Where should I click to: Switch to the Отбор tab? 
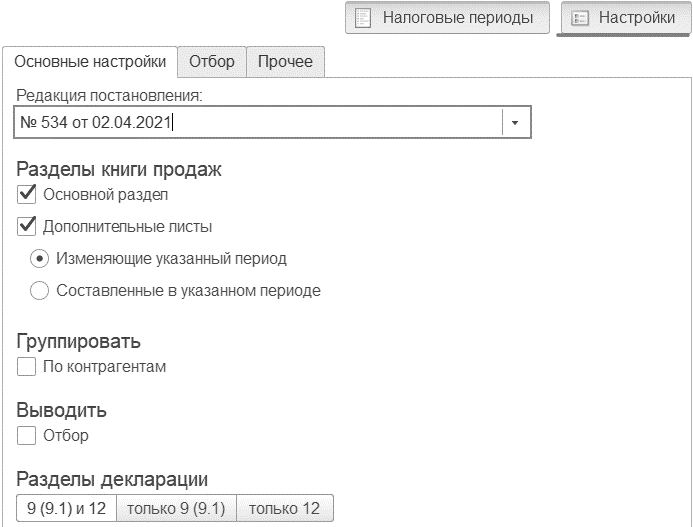(x=212, y=61)
